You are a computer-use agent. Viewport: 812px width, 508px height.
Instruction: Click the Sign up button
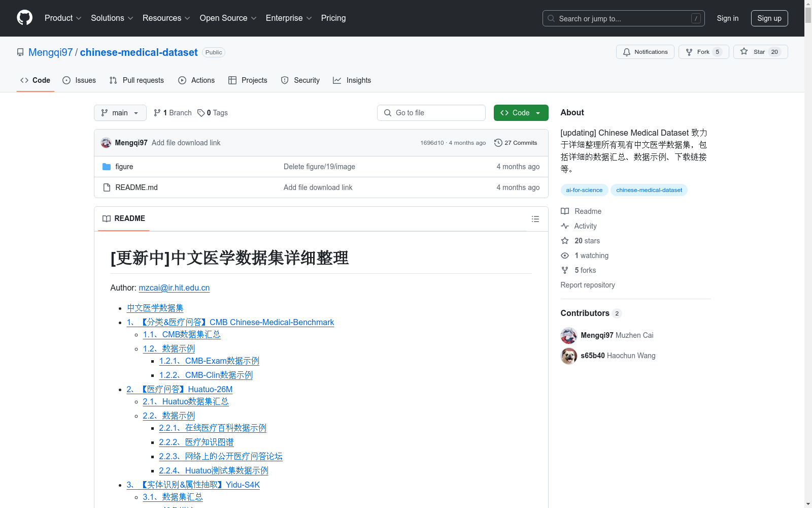(769, 18)
